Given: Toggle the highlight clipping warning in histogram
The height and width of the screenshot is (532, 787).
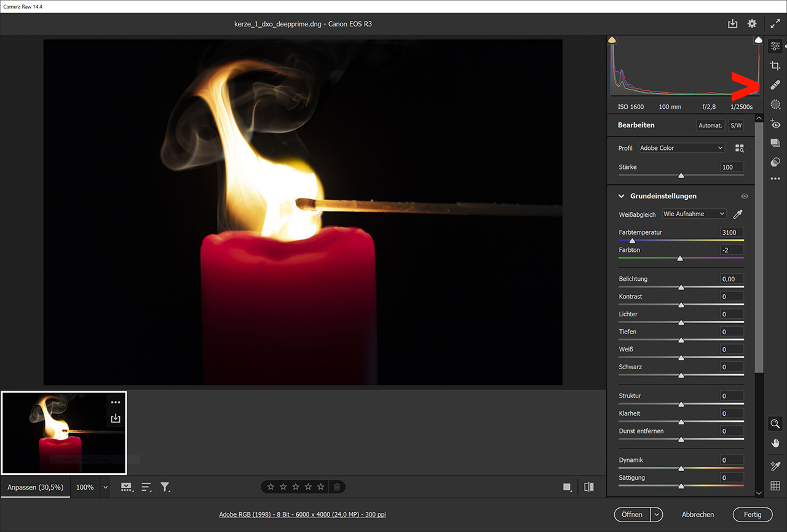Looking at the screenshot, I should coord(759,40).
